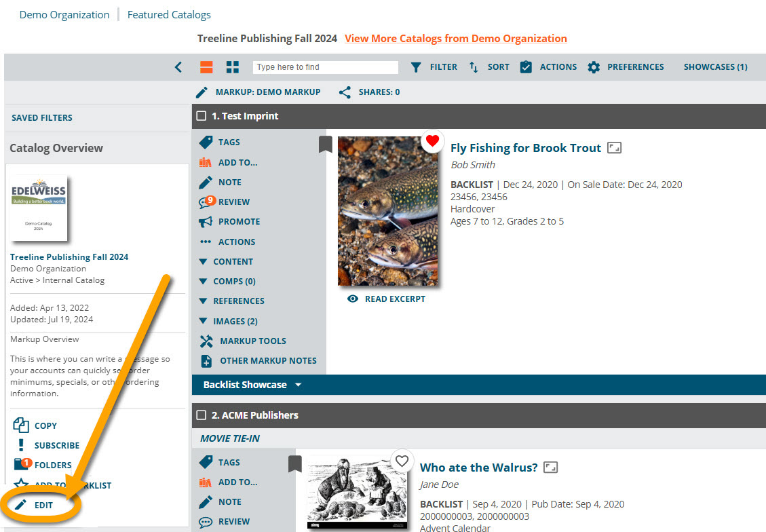
Task: Click View More Catalogs link
Action: [455, 39]
